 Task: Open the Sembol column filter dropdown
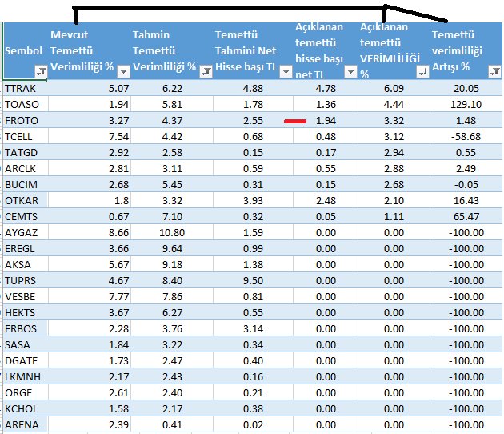click(x=41, y=72)
